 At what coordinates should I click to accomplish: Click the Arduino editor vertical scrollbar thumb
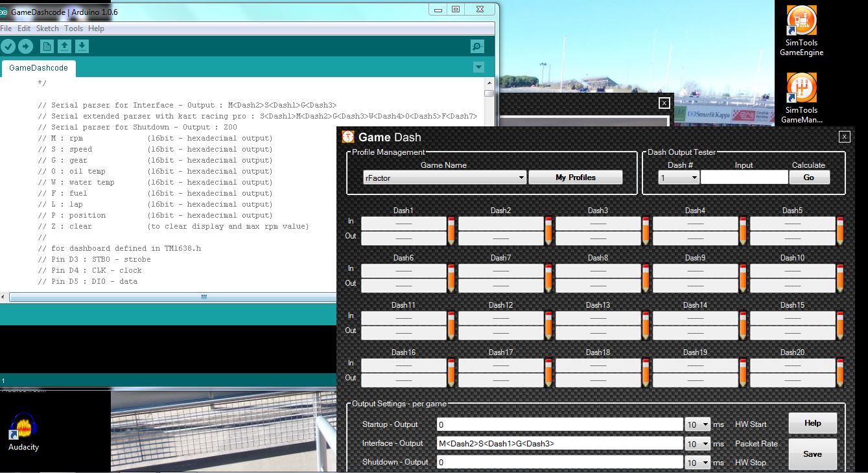tap(489, 93)
